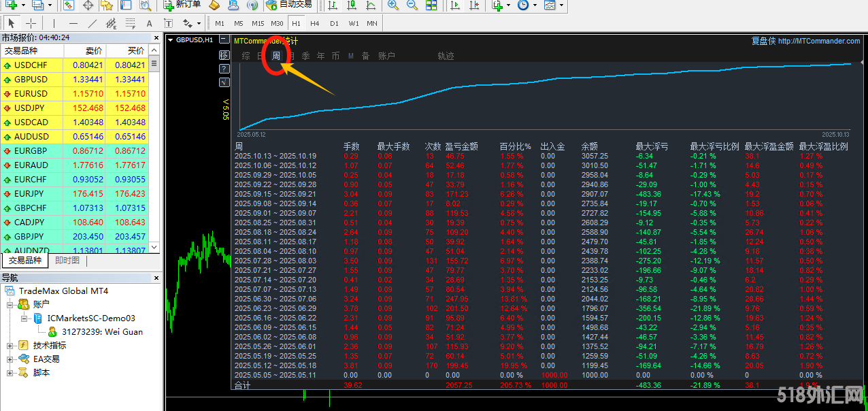This screenshot has width=868, height=411.
Task: Switch chart to M15 timeframe
Action: click(x=258, y=23)
